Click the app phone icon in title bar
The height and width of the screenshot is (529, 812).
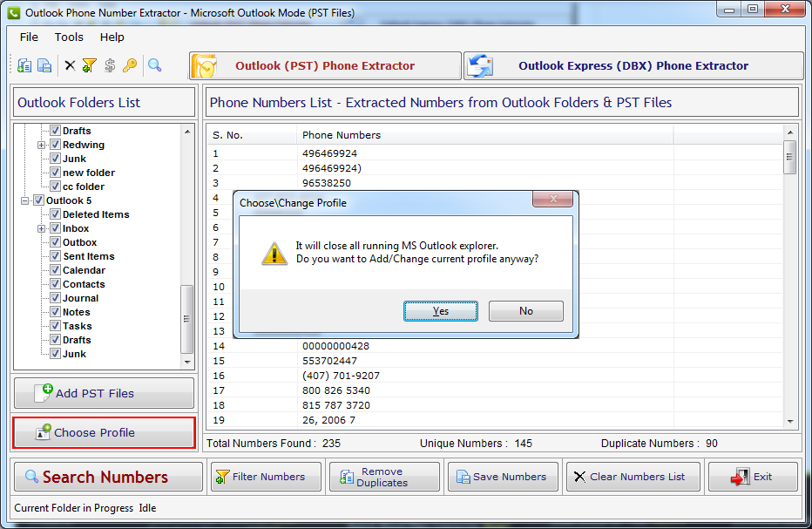pos(14,13)
